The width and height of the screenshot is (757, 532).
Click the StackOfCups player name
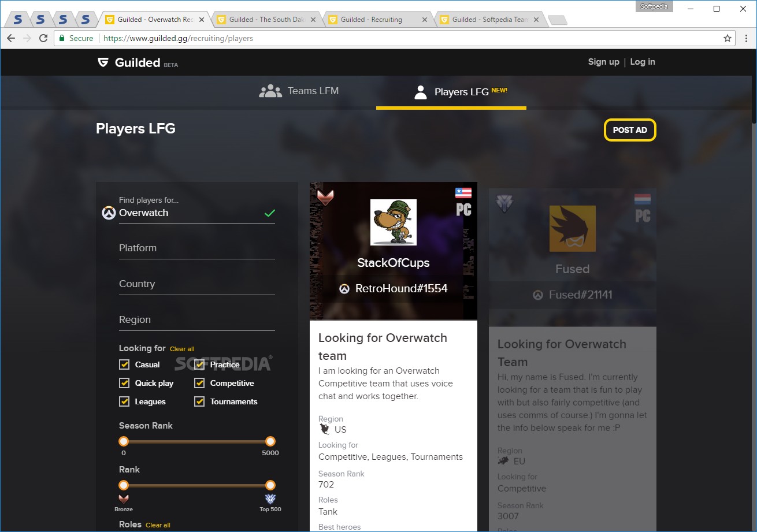(x=394, y=263)
